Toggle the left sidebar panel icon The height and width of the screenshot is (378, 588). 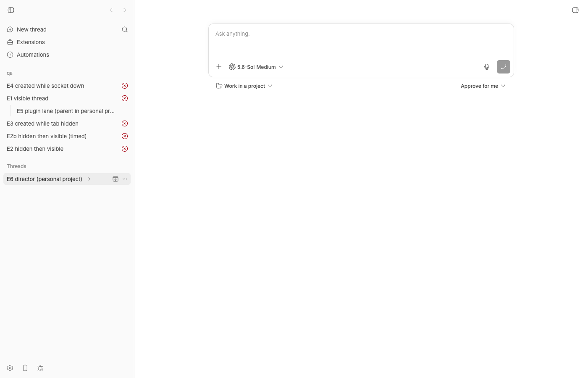tap(11, 10)
